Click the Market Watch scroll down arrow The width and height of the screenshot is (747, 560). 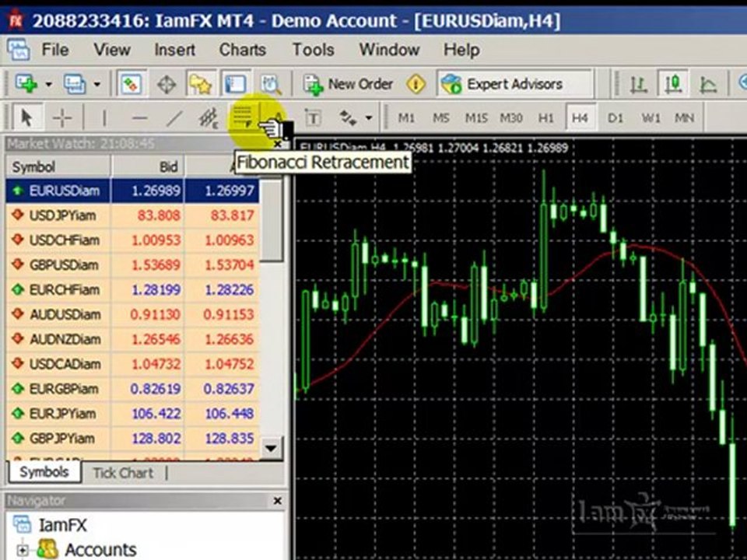272,448
